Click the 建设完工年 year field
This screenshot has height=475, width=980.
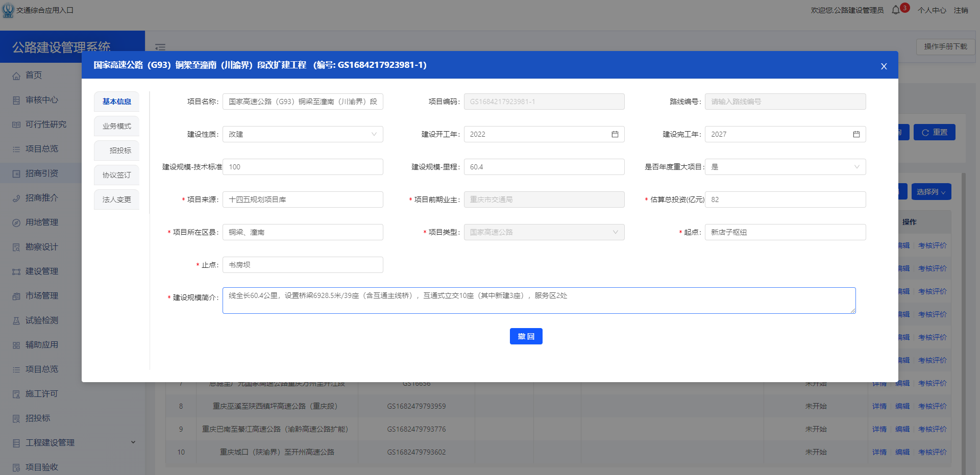[786, 134]
